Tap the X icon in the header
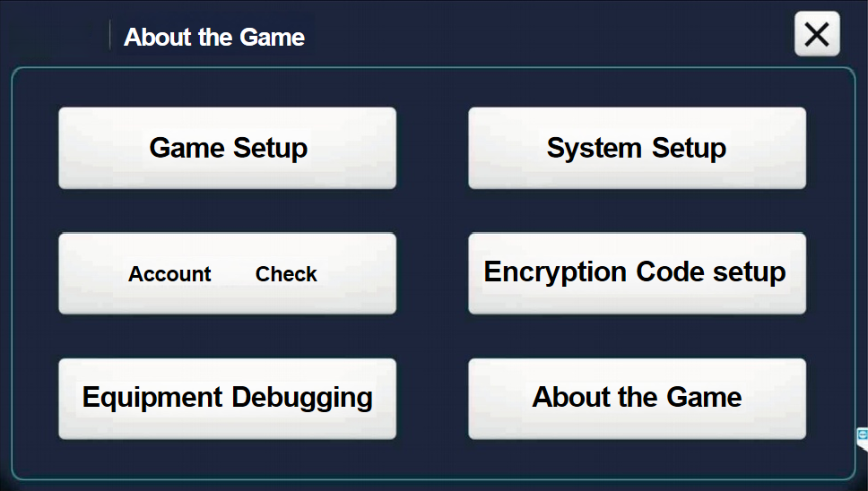Screen dimensions: 868x491 [817, 34]
